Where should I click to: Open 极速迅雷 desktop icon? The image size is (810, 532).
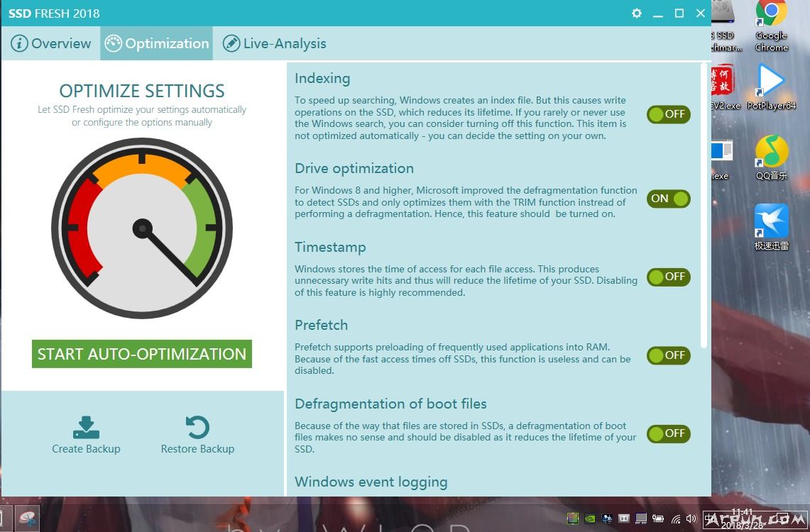coord(771,226)
